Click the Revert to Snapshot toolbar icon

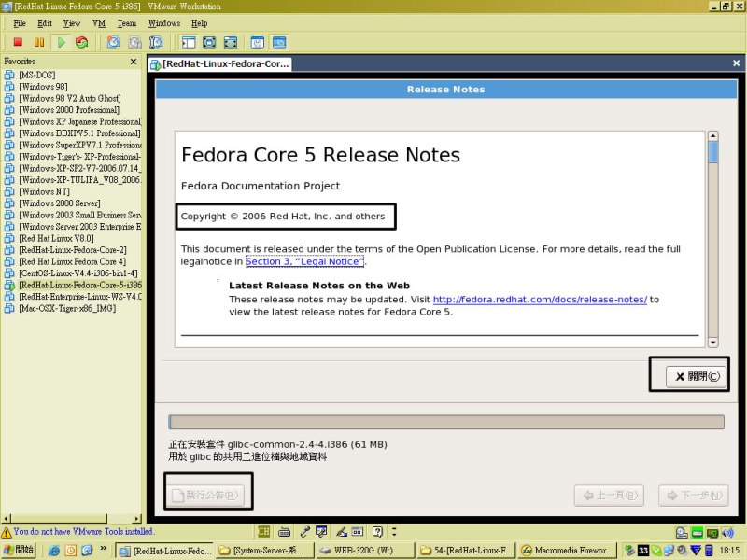[134, 42]
